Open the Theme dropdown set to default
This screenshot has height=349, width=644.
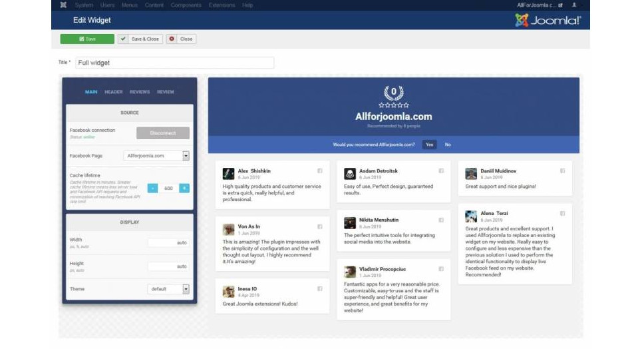click(x=168, y=289)
